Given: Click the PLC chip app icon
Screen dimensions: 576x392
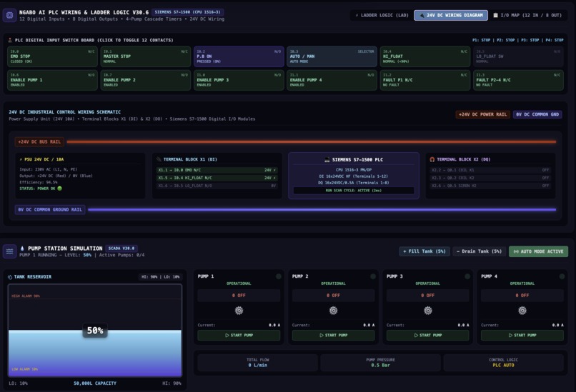Looking at the screenshot, I should coord(9,16).
